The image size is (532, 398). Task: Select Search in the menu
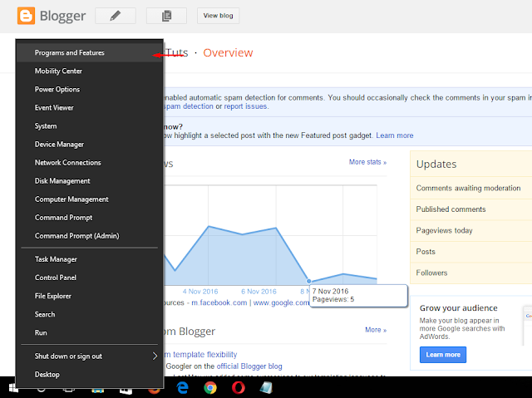pyautogui.click(x=90, y=314)
